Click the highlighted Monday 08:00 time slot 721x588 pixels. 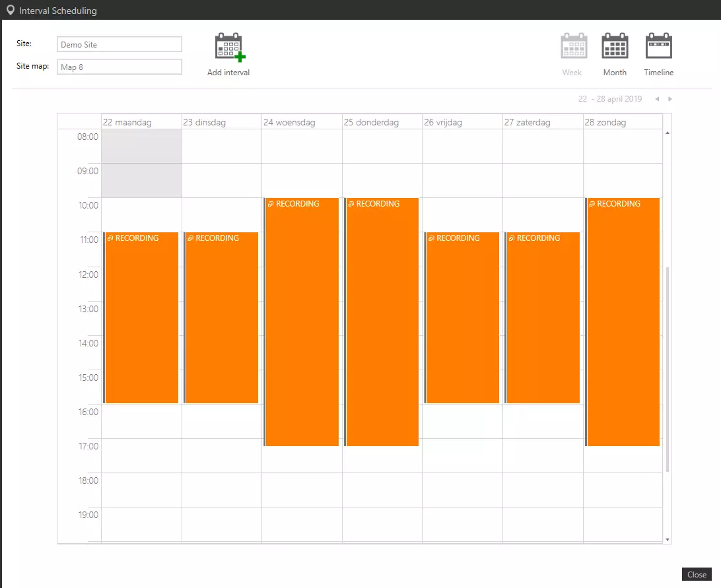pos(141,147)
